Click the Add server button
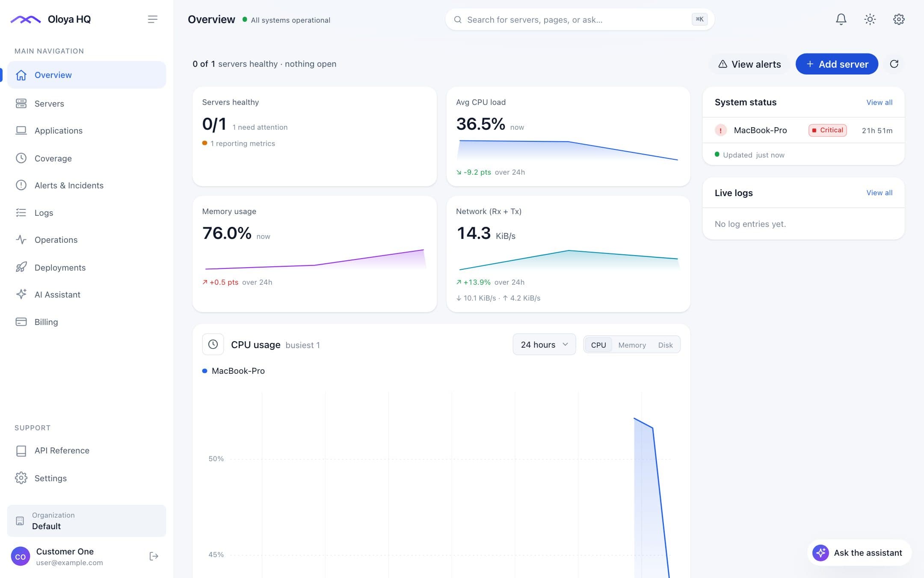924x578 pixels. point(837,64)
